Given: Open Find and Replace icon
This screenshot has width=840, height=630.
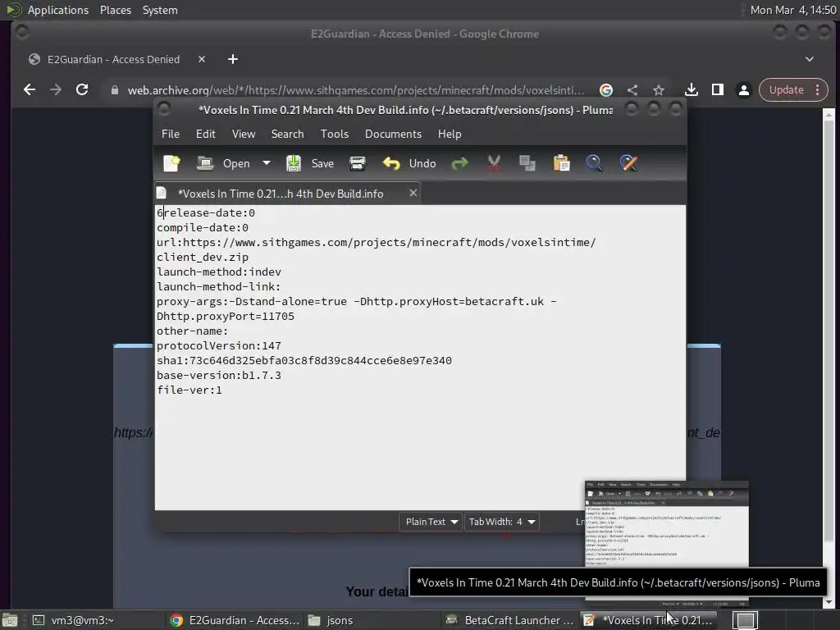Looking at the screenshot, I should (628, 163).
